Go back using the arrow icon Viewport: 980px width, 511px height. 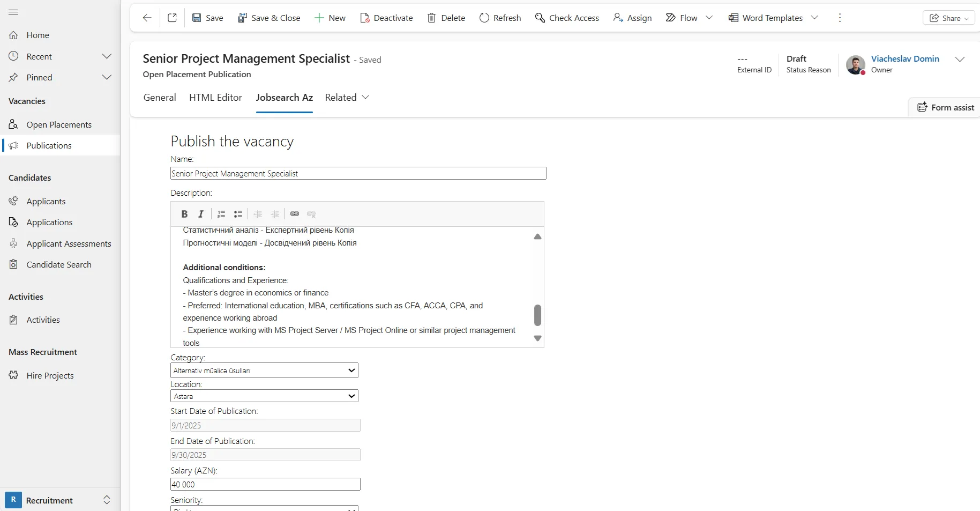(x=147, y=18)
